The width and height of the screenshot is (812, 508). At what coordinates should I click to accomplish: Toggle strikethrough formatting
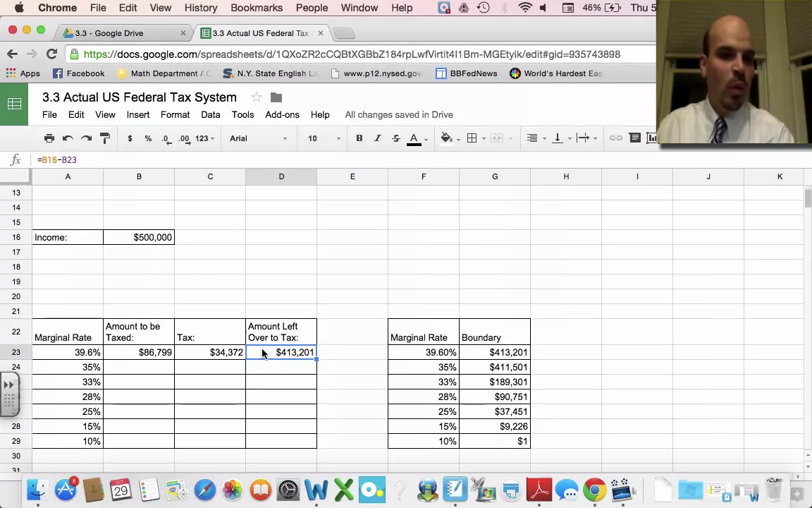coord(396,138)
